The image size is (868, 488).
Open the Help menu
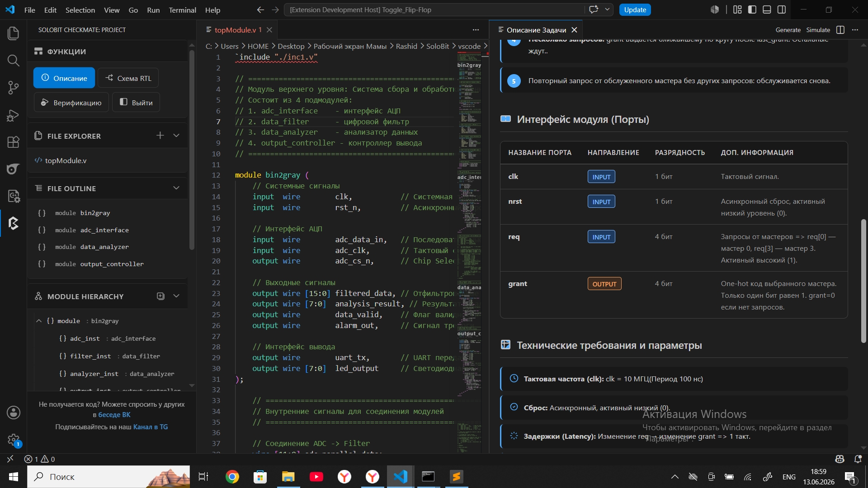(212, 10)
